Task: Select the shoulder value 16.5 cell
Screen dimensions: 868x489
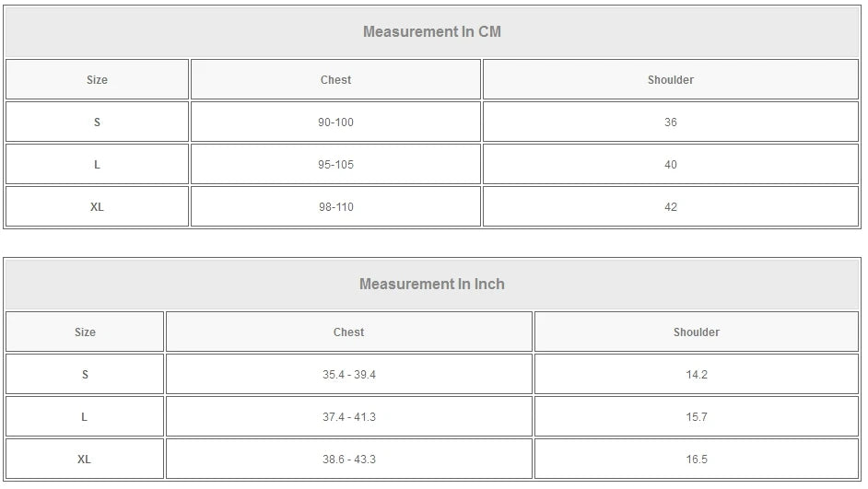Action: 696,460
